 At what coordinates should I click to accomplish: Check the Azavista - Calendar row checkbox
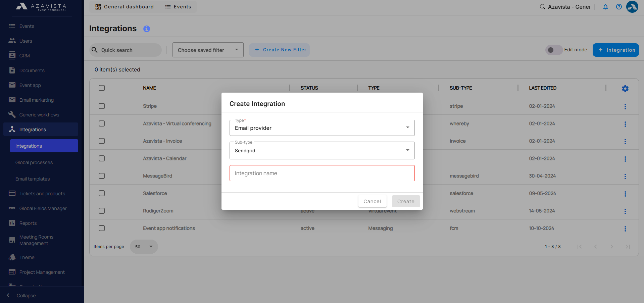[102, 158]
